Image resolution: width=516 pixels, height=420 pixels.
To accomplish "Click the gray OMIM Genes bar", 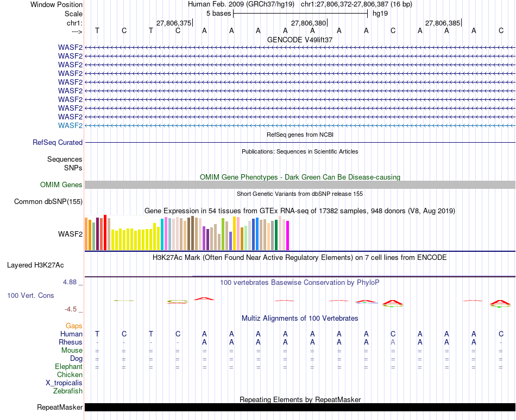I will tap(300, 184).
